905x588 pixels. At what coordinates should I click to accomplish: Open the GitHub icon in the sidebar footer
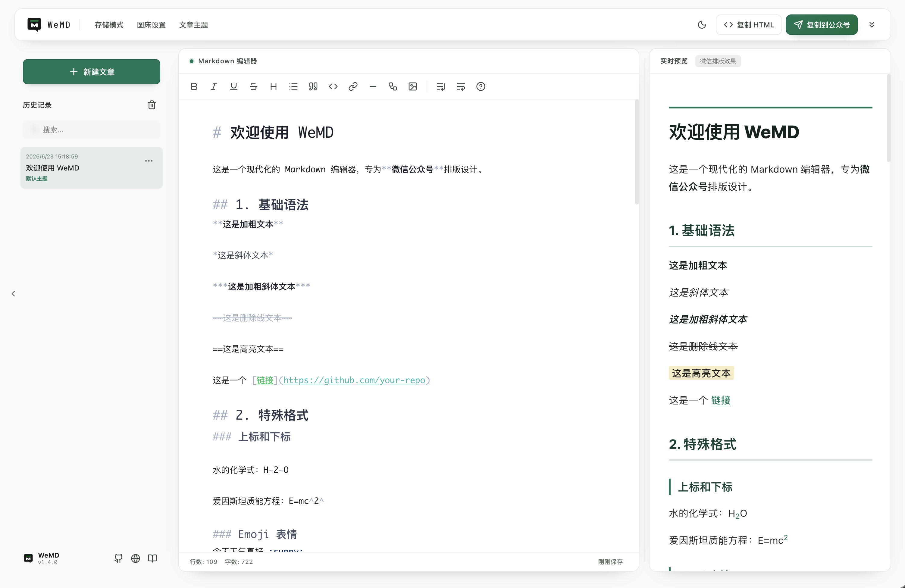click(x=119, y=558)
